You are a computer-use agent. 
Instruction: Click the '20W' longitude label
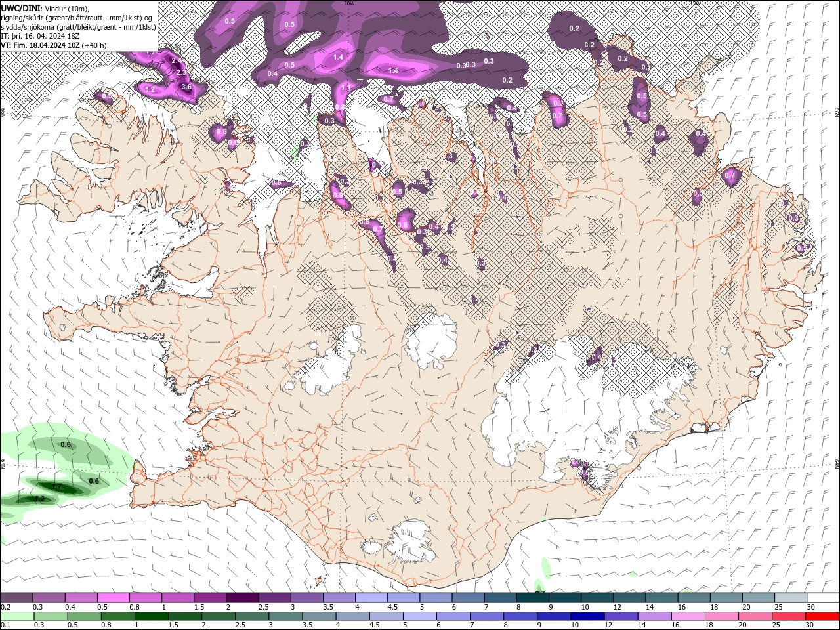(x=349, y=3)
